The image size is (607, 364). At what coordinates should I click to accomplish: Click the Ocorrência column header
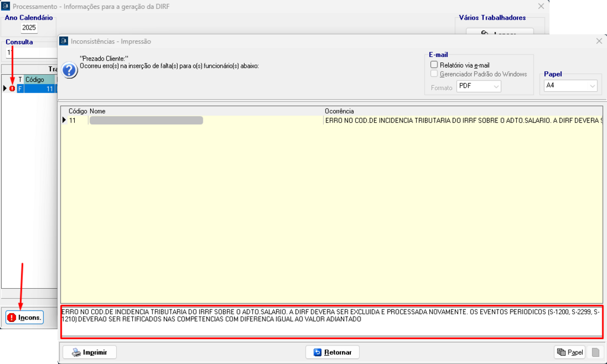pos(340,111)
